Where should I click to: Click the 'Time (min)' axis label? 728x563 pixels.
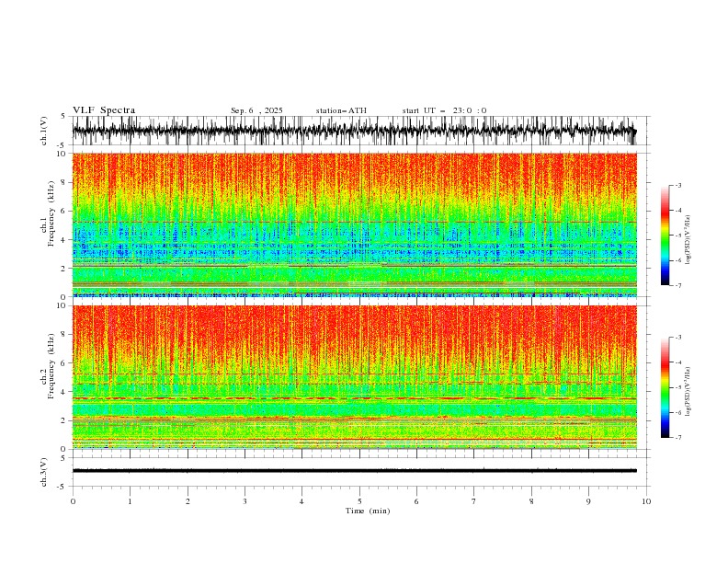point(368,511)
